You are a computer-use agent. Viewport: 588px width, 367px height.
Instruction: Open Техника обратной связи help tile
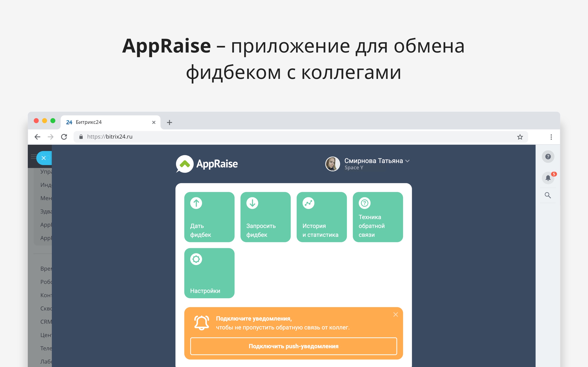[x=378, y=217]
